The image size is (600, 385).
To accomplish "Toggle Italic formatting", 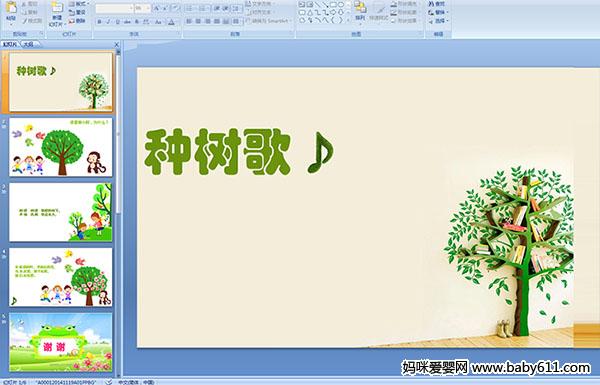I will tap(108, 22).
